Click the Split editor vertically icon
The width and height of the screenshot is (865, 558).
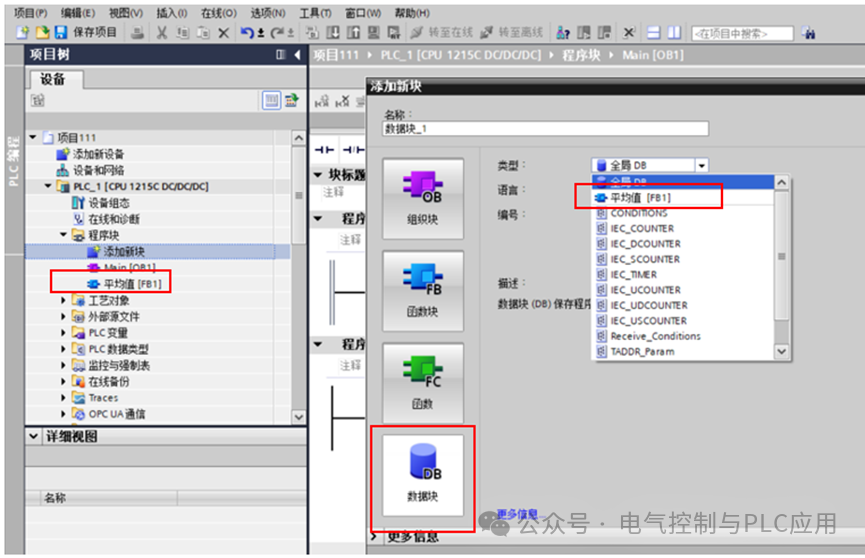(674, 33)
